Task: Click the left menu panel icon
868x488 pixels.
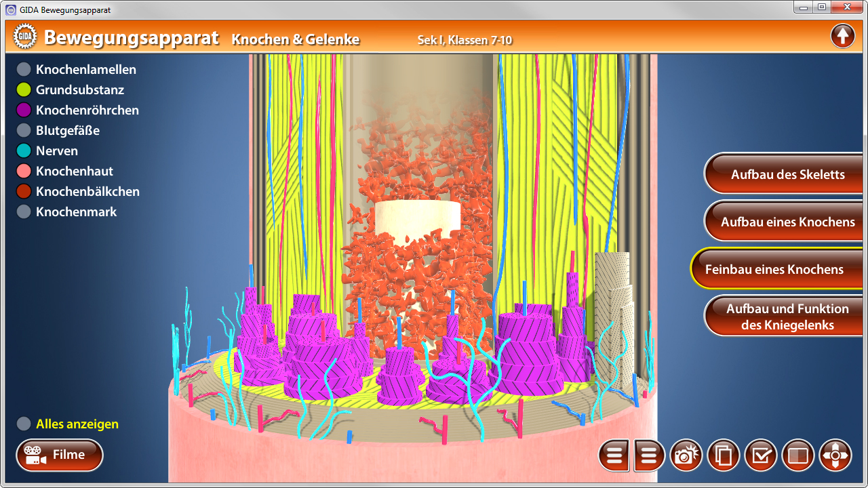Action: click(614, 455)
